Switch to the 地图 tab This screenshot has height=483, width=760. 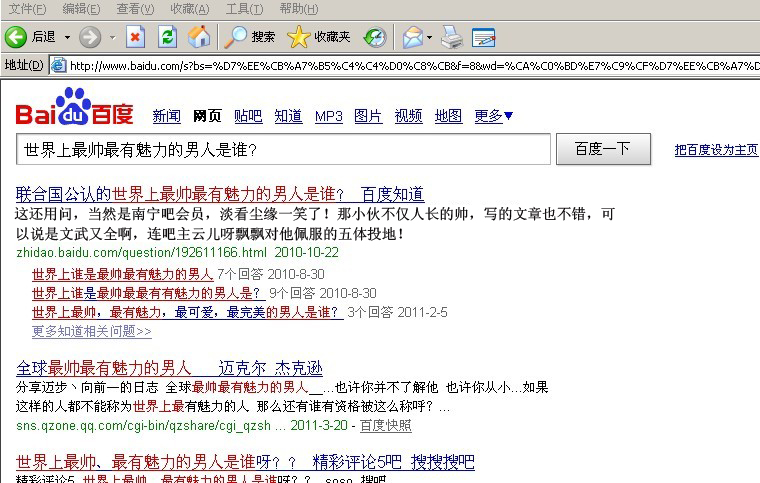[448, 116]
